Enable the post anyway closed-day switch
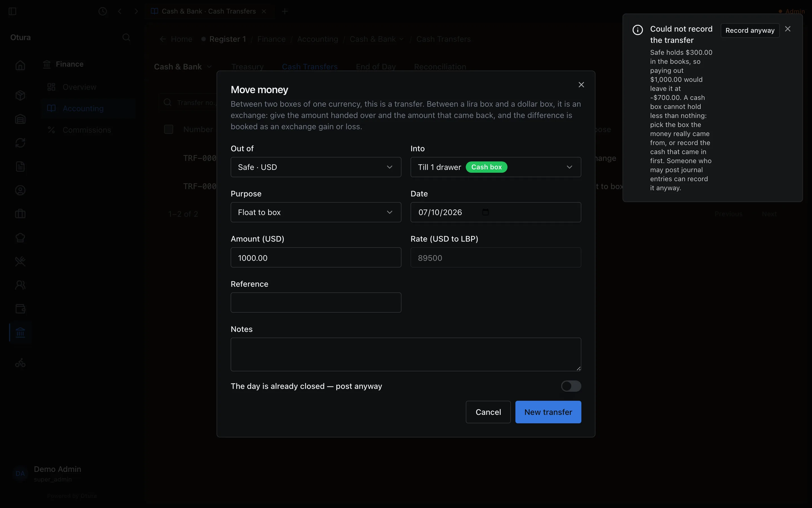812x508 pixels. 571,386
